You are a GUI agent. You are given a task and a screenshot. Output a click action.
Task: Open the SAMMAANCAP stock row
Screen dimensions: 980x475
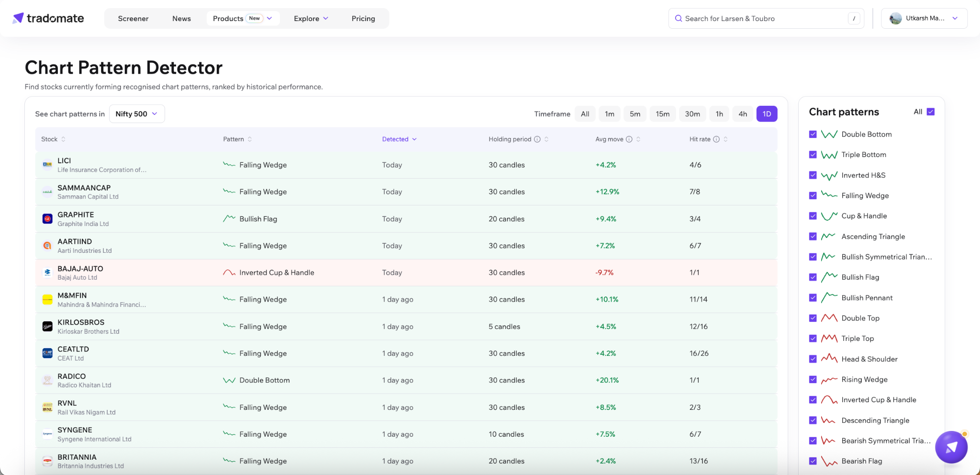pos(406,192)
